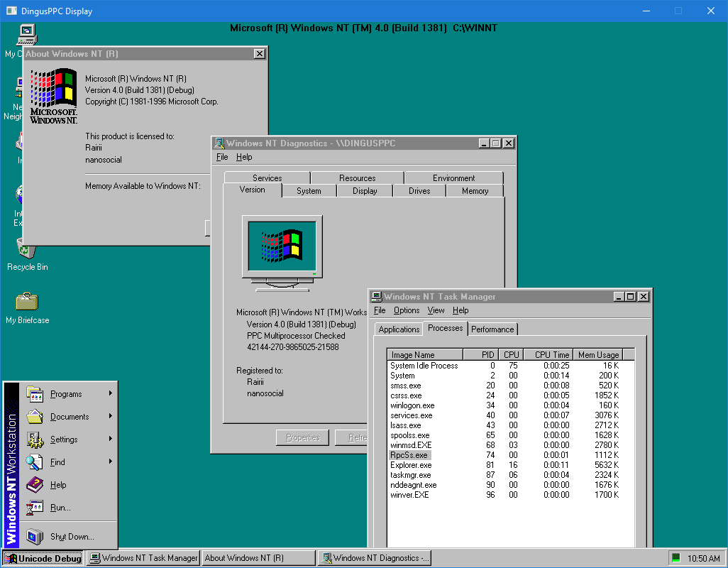Viewport: 728px width, 568px height.
Task: Open File menu in Task Manager
Action: [x=380, y=310]
